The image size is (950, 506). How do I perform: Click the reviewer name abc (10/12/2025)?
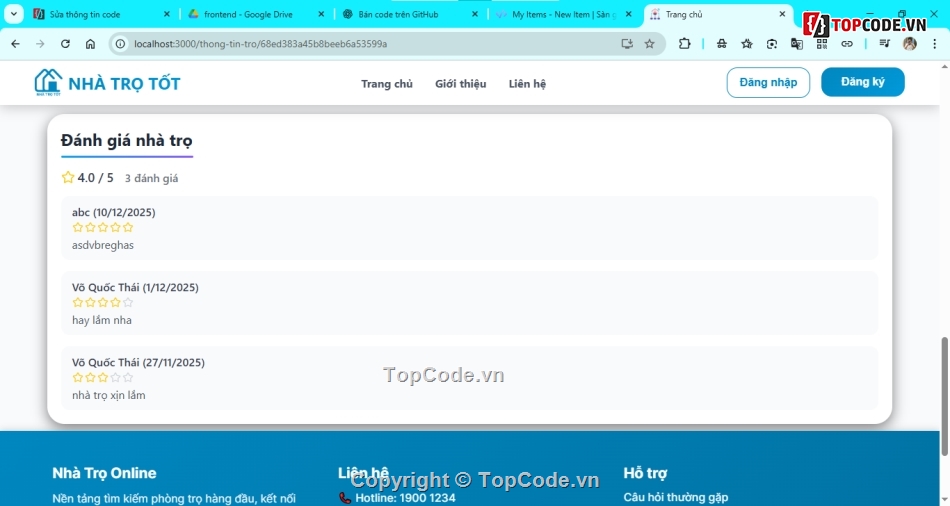(x=113, y=212)
